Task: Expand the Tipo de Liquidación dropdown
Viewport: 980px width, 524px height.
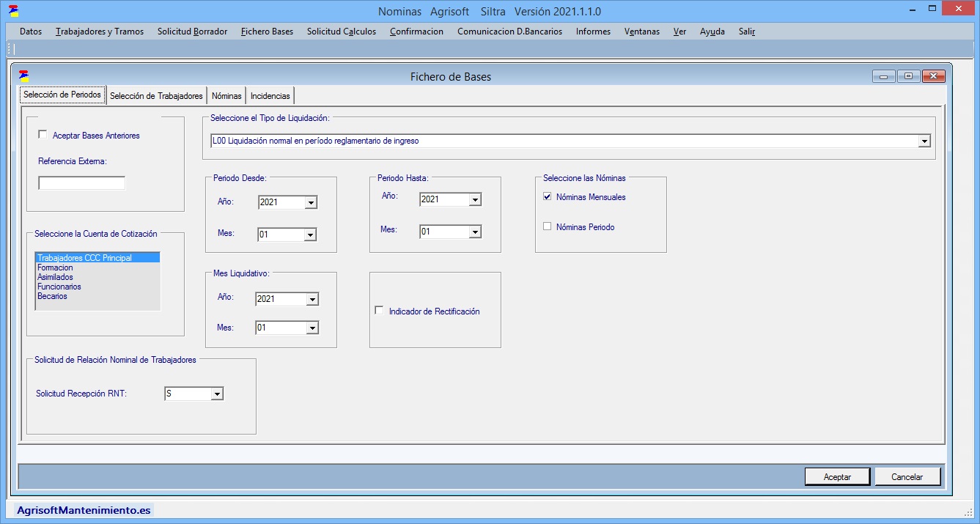Action: 924,141
